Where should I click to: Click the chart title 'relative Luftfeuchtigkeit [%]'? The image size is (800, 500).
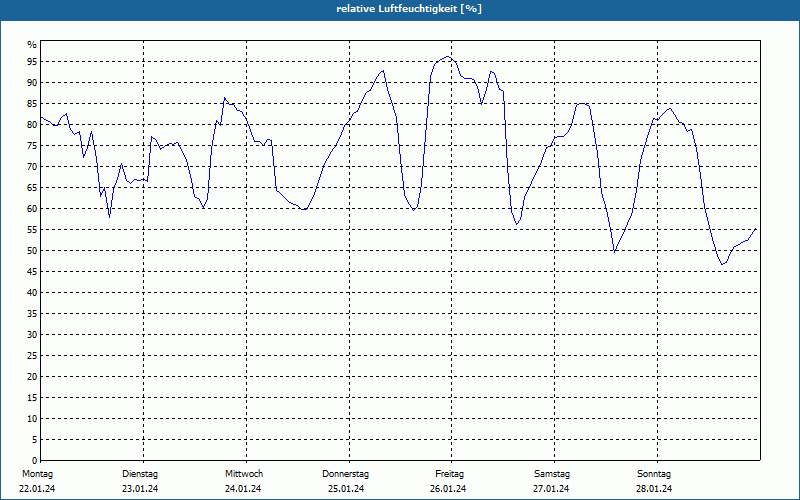(x=409, y=9)
